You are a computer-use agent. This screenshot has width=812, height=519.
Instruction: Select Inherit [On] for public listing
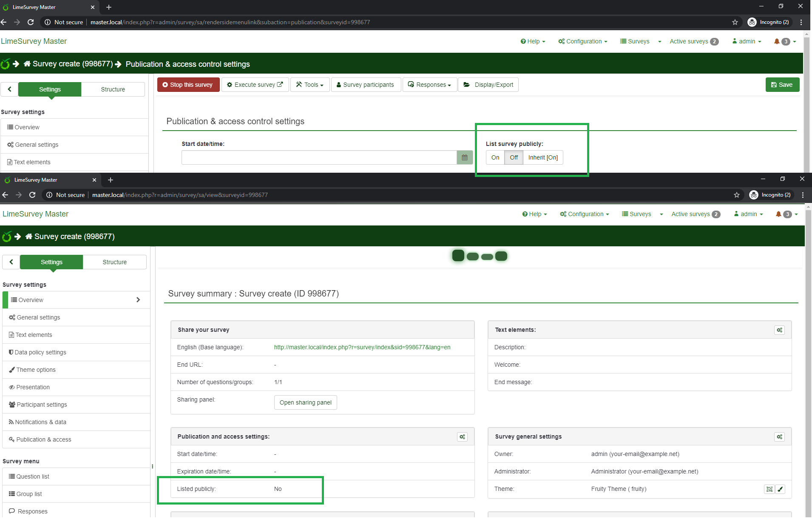[x=542, y=157]
